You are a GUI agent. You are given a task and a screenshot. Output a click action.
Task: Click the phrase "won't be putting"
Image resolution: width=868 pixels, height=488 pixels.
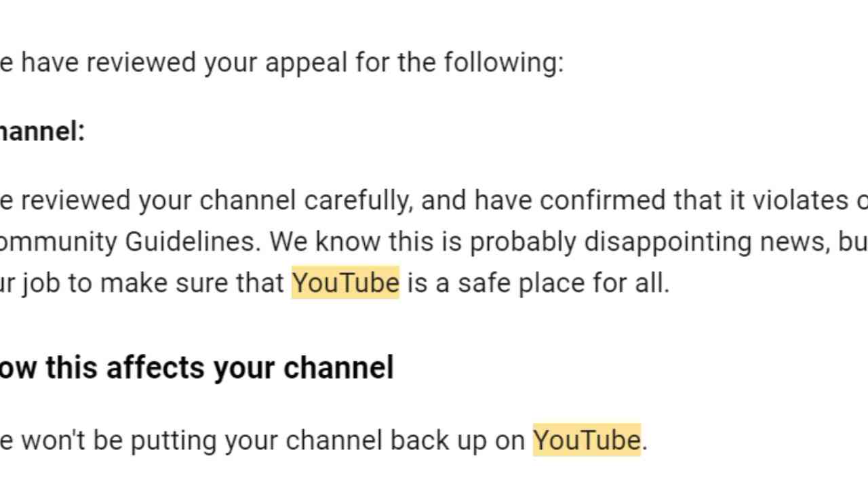coord(121,441)
